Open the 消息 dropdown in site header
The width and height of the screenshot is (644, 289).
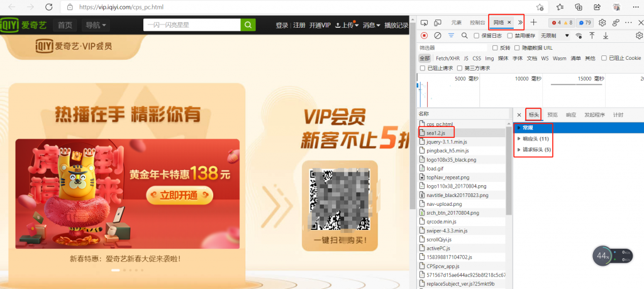(x=371, y=25)
